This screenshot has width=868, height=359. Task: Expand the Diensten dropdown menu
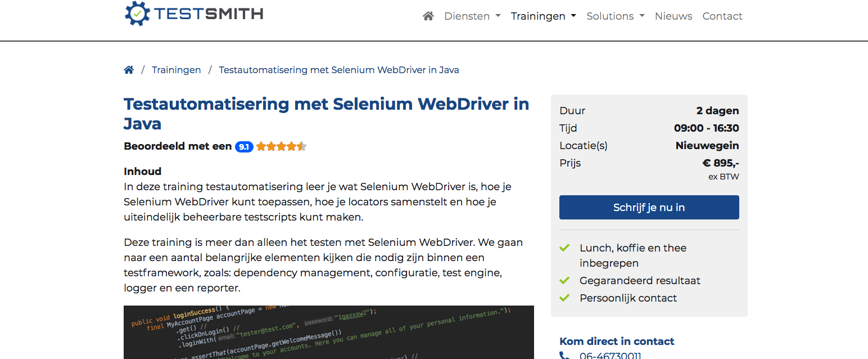coord(472,16)
